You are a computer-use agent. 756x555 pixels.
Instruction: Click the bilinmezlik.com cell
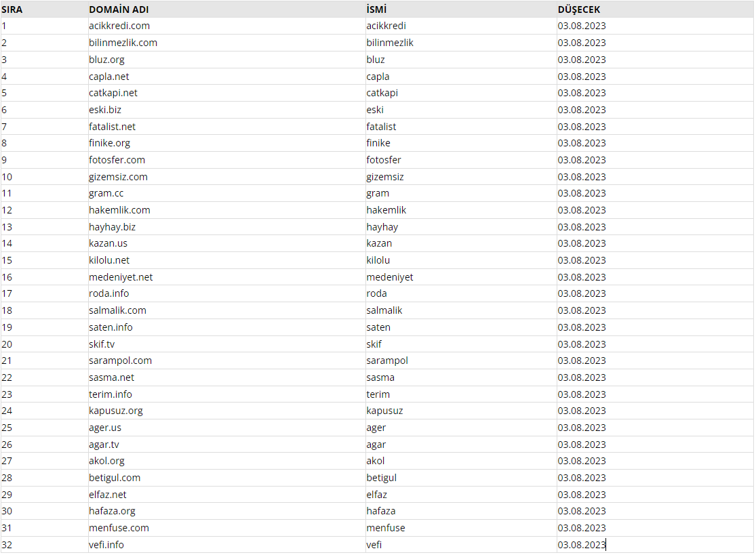226,43
